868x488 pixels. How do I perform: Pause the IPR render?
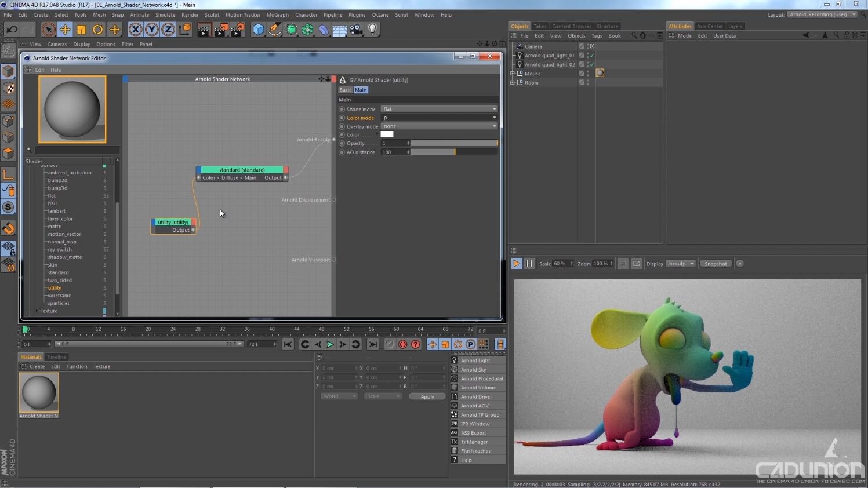(529, 264)
